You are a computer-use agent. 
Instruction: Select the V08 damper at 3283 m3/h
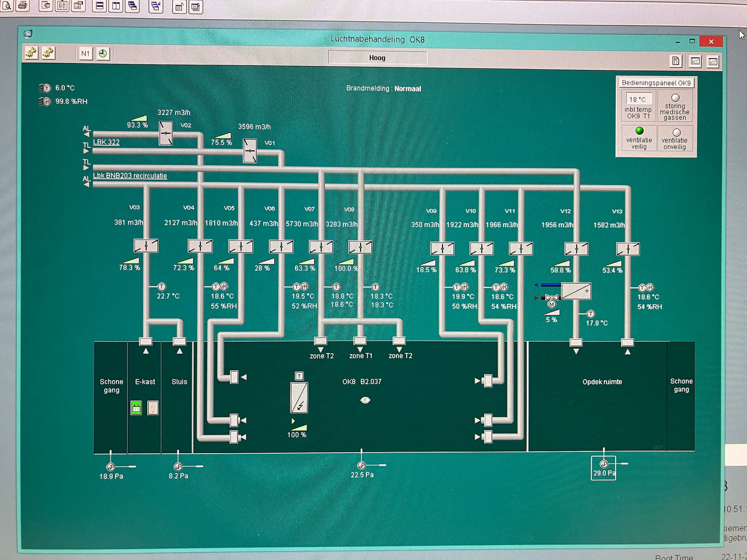point(360,247)
